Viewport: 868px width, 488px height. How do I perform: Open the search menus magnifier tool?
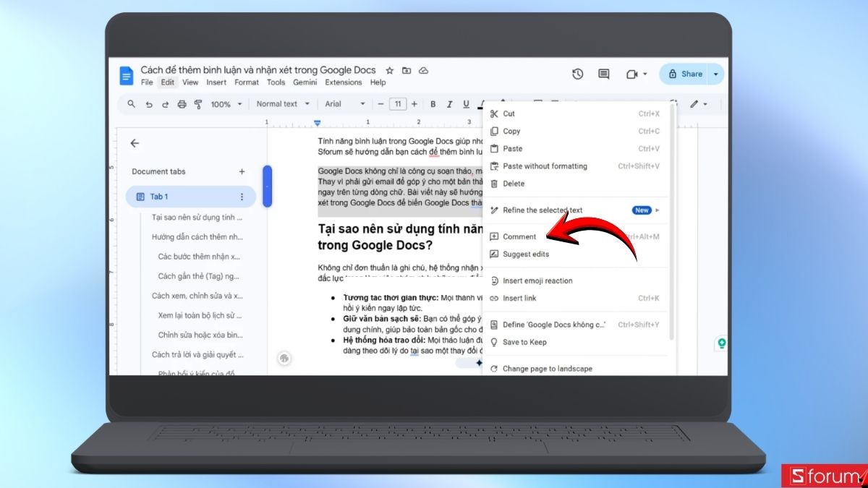pyautogui.click(x=131, y=104)
